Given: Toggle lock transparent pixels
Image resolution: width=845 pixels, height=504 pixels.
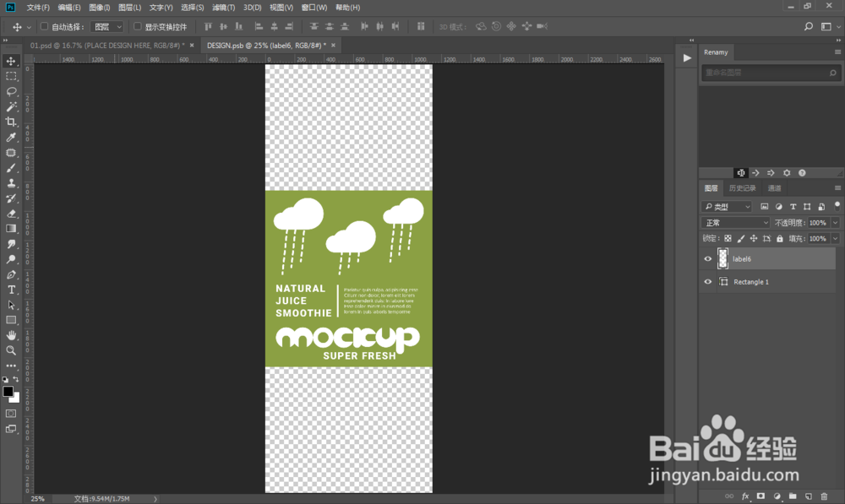Looking at the screenshot, I should pos(728,239).
